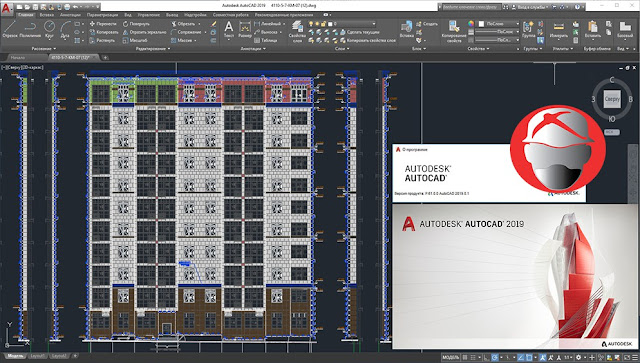640x363 pixels.
Task: Open the Начало document tab
Action: tap(18, 58)
